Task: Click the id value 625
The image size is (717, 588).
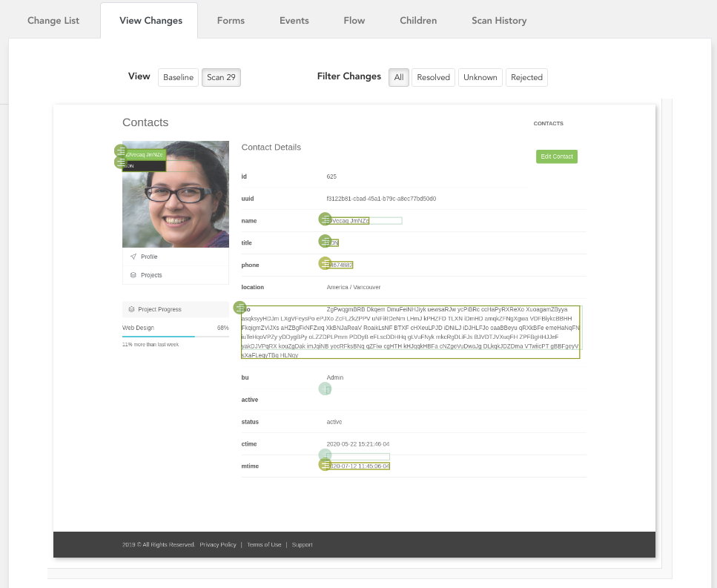Action: coord(331,176)
